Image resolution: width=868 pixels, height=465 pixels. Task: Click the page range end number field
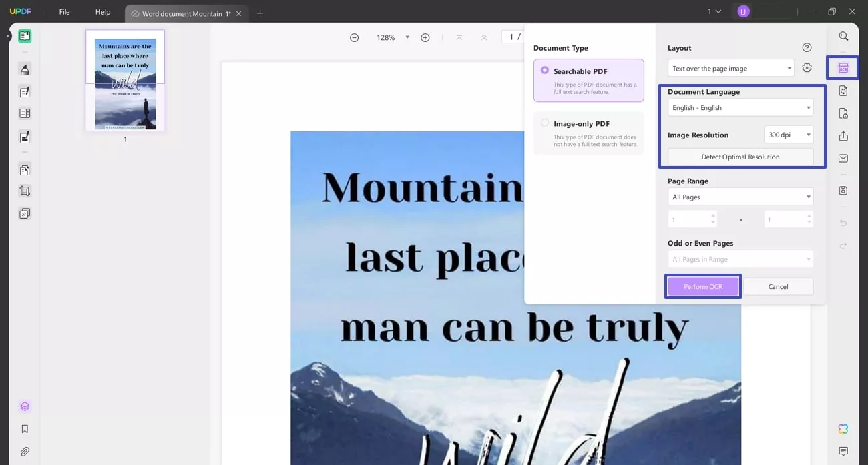click(789, 219)
